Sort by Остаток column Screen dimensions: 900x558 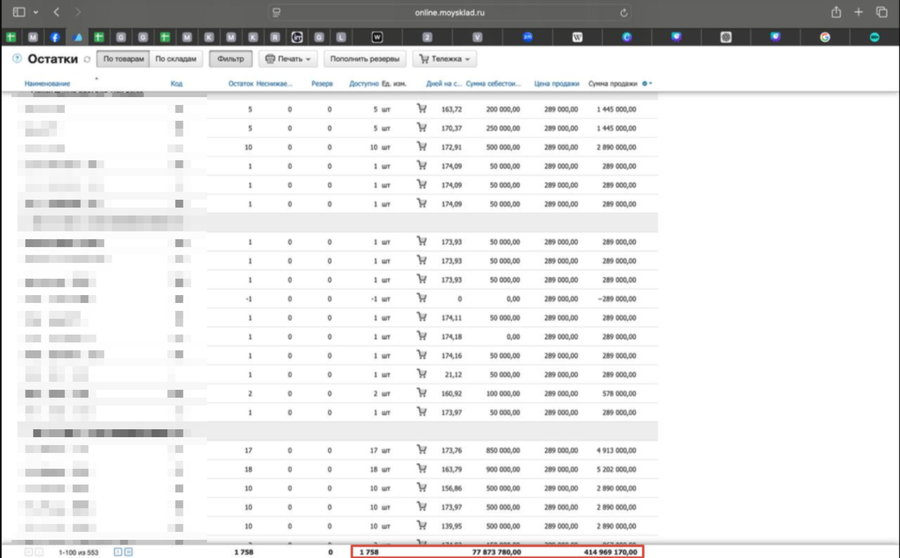240,84
